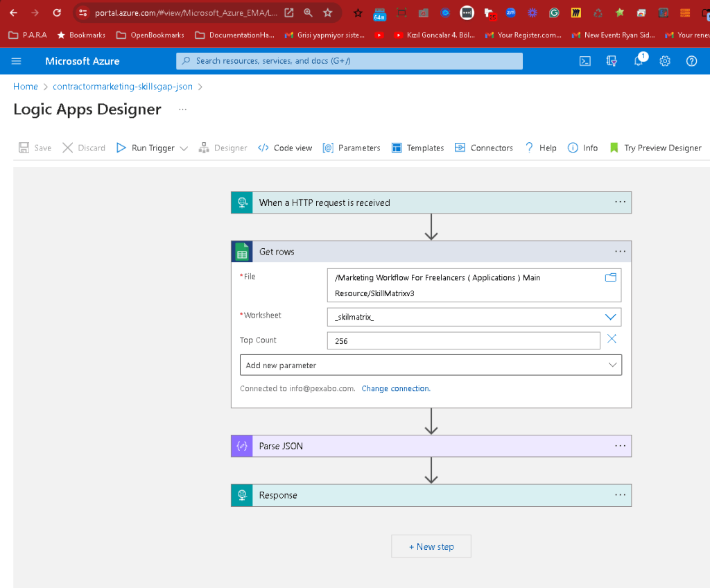Viewport: 710px width, 588px height.
Task: Open the DocumentationHa... bookmarks folder
Action: (x=235, y=35)
